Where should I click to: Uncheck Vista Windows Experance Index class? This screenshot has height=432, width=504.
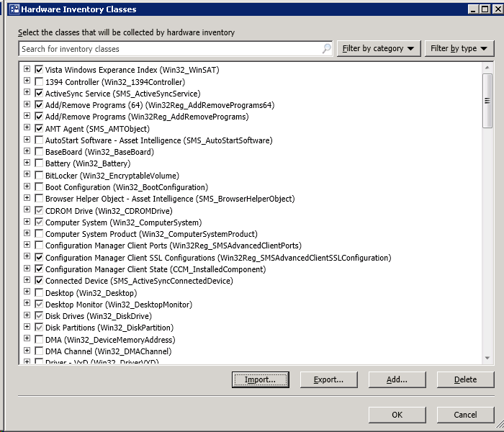click(39, 69)
